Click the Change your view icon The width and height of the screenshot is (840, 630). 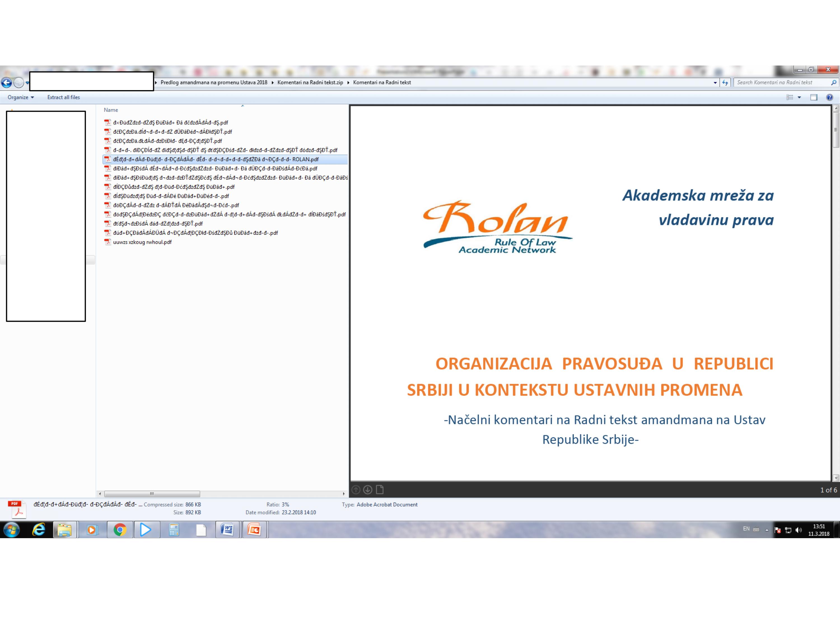790,97
